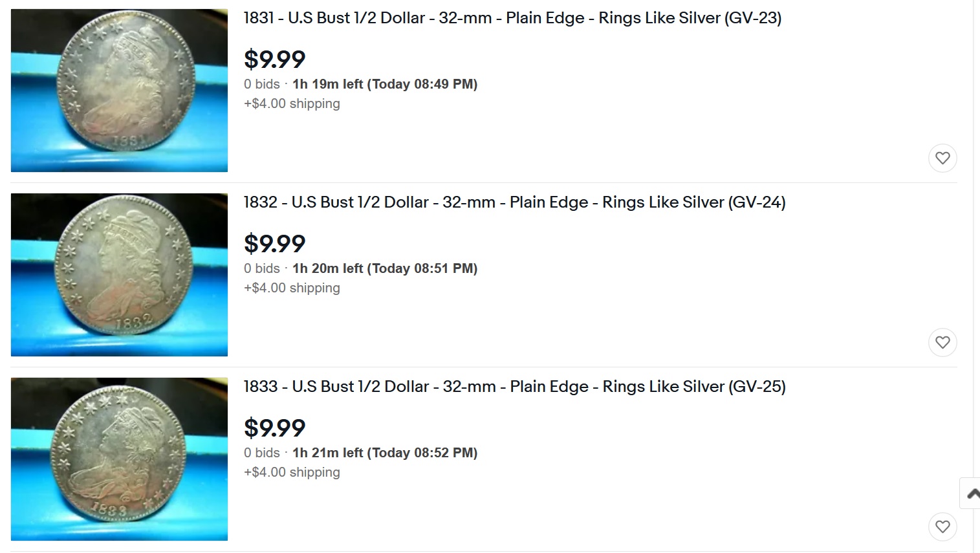
Task: Open listing title ending with GV-23
Action: (x=512, y=18)
